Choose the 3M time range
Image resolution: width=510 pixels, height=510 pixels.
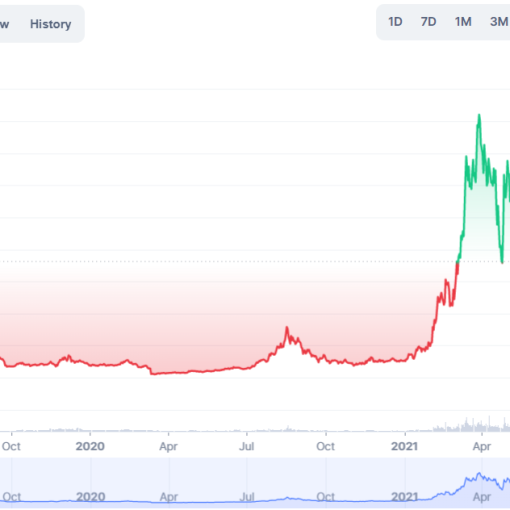499,22
